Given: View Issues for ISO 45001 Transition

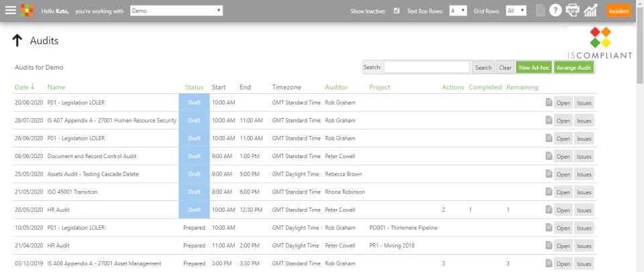Looking at the screenshot, I should tap(584, 192).
